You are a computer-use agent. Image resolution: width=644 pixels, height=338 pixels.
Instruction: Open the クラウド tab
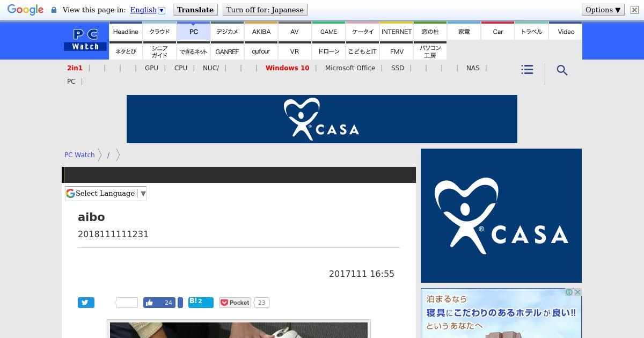[x=159, y=32]
